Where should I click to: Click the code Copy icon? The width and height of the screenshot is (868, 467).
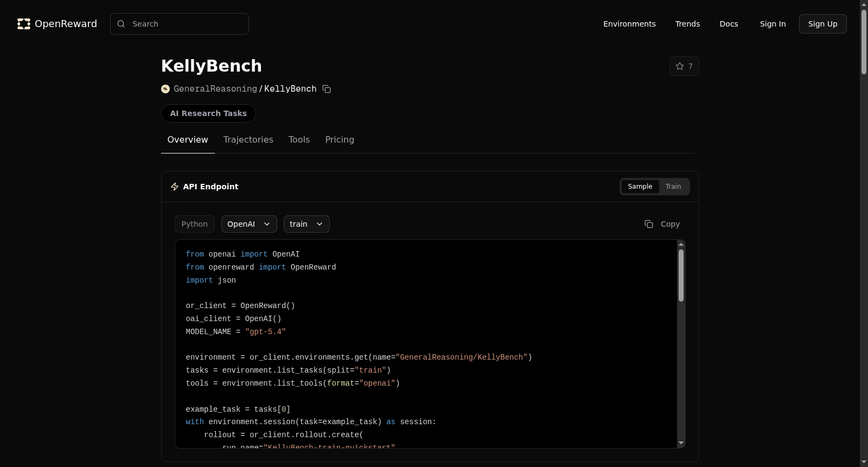click(649, 224)
